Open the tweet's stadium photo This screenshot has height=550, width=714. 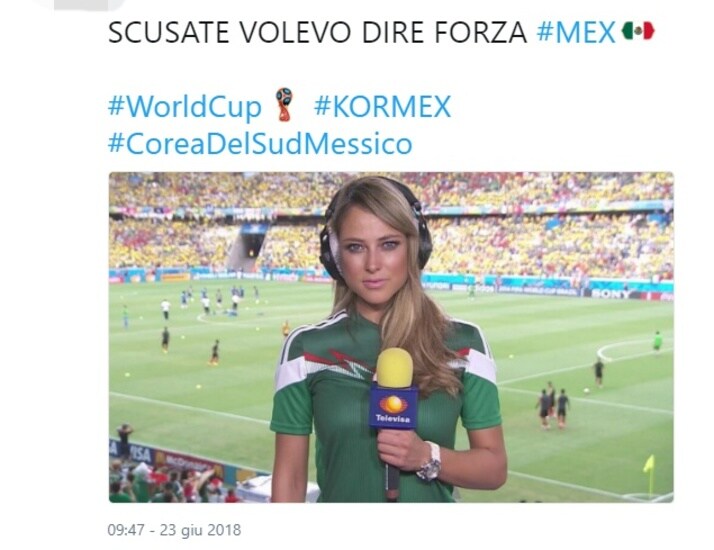tap(391, 337)
